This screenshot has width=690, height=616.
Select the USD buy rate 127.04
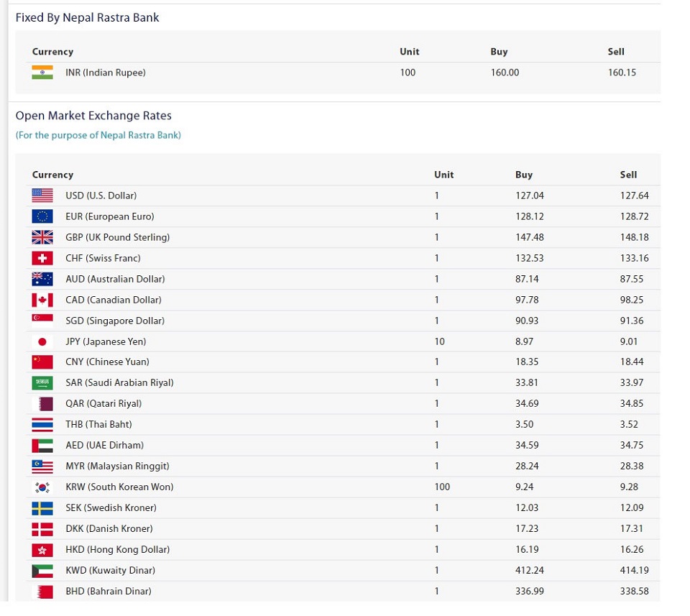(530, 196)
